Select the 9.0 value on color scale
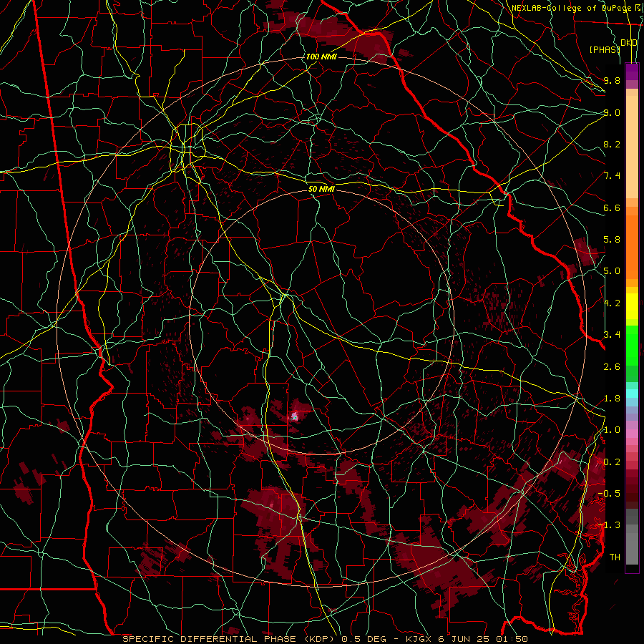 tap(612, 112)
